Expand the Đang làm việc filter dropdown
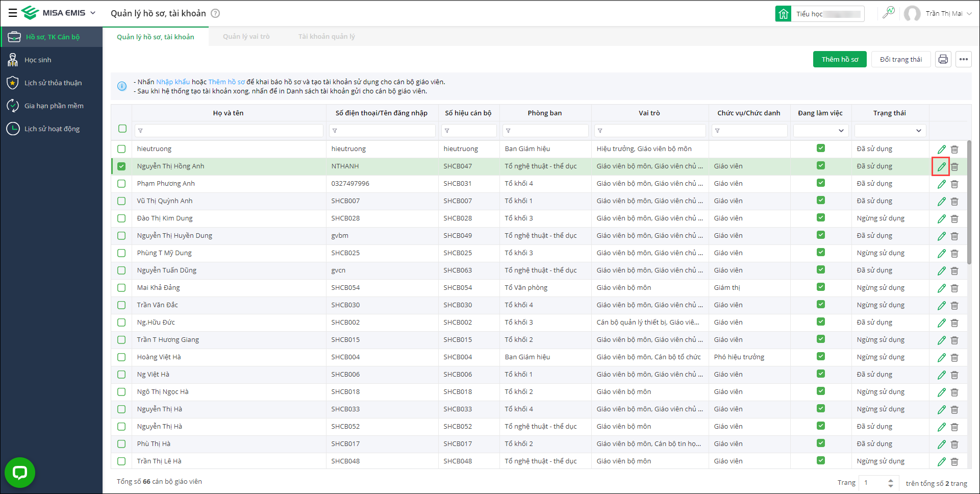980x494 pixels. [x=820, y=131]
